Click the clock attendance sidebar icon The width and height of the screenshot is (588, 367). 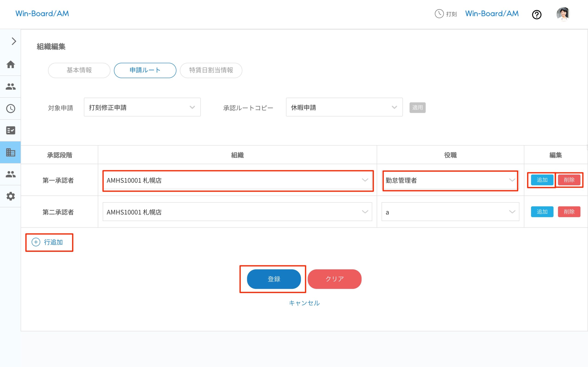point(10,108)
